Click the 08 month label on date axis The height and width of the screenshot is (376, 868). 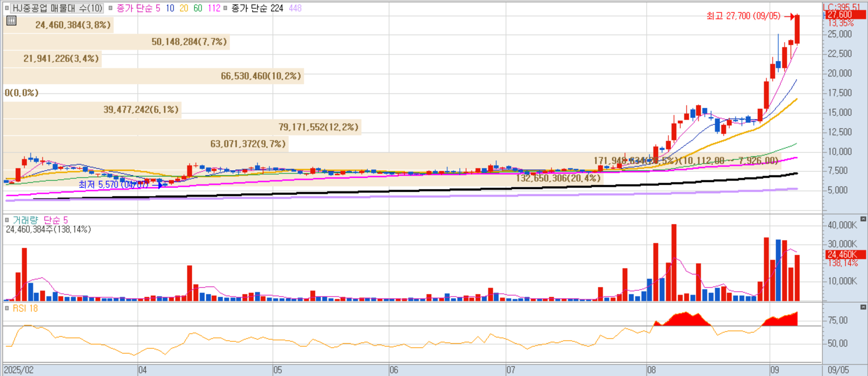(x=651, y=370)
